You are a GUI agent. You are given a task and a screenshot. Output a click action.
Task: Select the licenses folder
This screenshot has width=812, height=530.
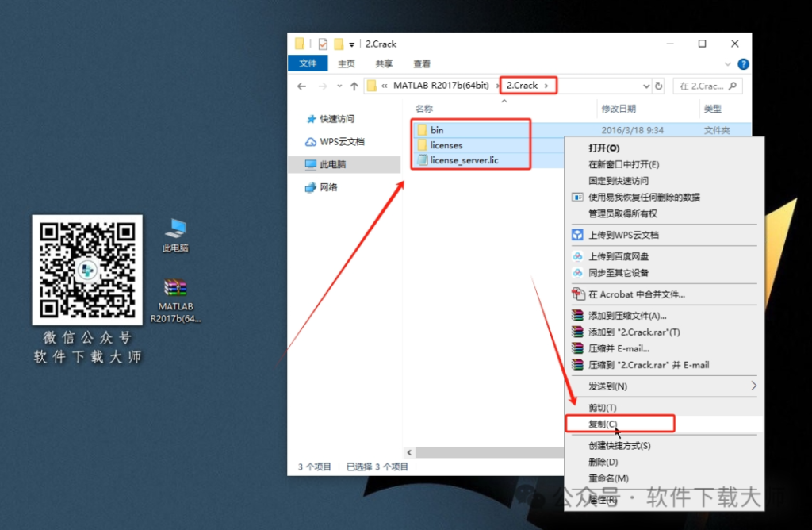[x=445, y=144]
